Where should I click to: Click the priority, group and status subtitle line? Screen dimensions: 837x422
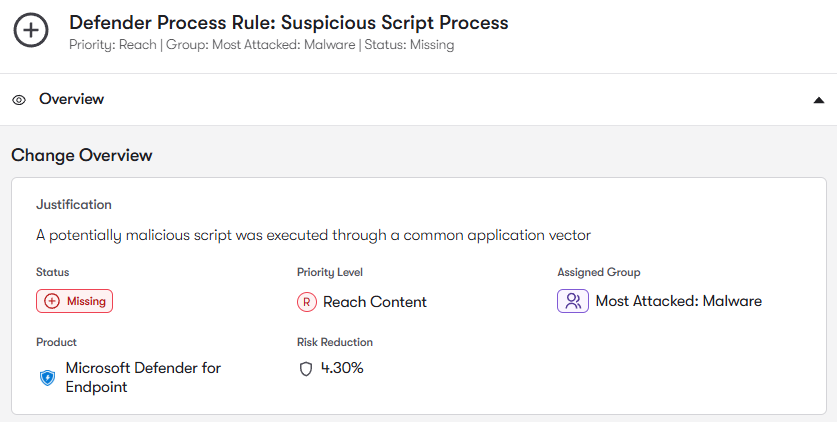point(261,45)
